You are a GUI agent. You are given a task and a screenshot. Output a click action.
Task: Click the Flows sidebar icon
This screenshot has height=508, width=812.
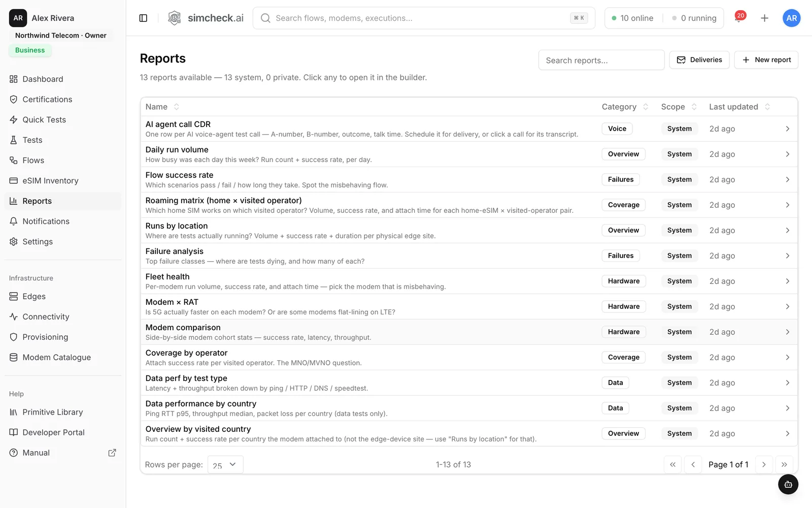pyautogui.click(x=14, y=161)
